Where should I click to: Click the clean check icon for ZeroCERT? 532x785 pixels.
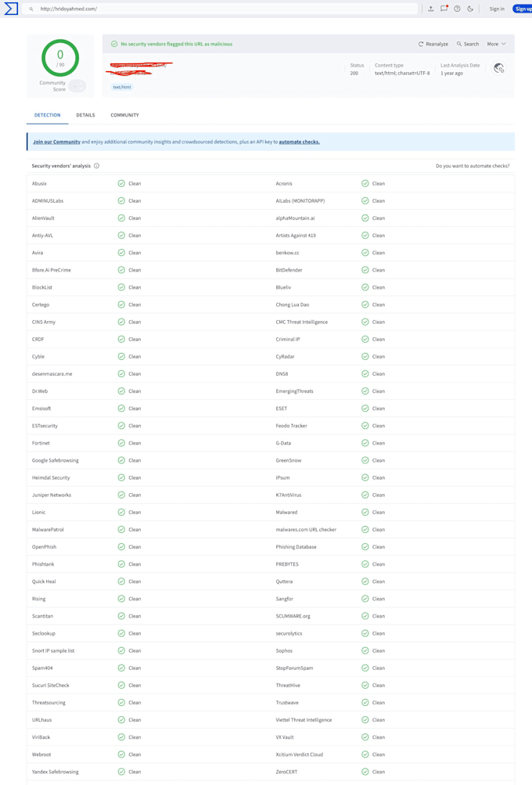tap(365, 772)
